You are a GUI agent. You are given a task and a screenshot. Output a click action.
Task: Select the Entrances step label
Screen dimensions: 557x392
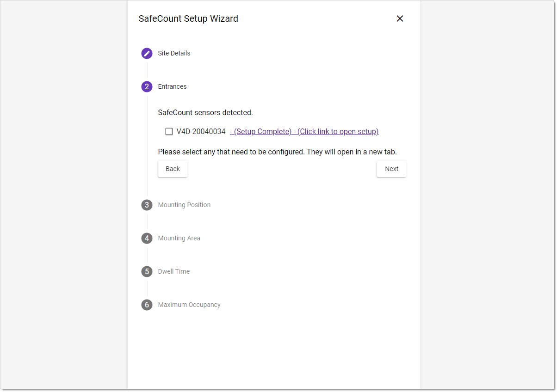click(172, 86)
